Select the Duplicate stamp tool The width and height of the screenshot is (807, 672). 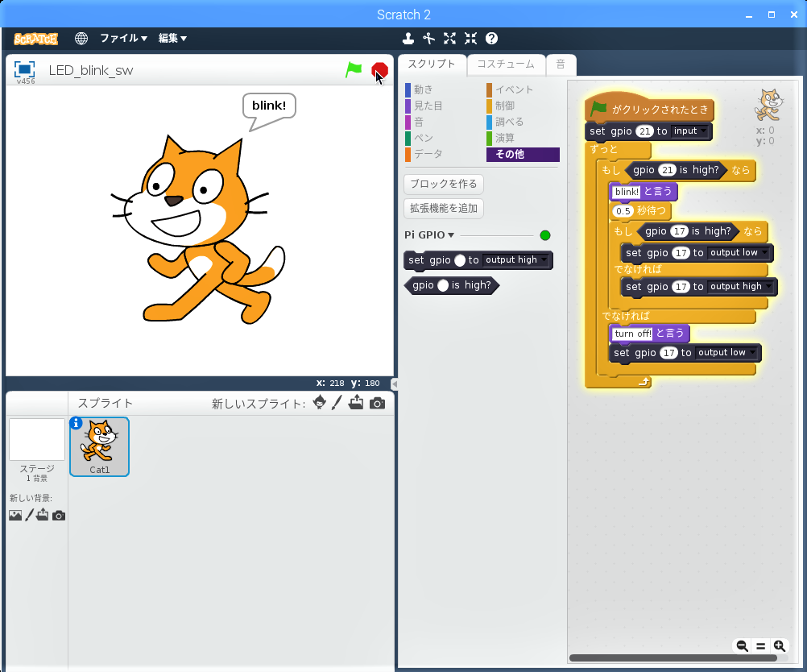point(408,38)
